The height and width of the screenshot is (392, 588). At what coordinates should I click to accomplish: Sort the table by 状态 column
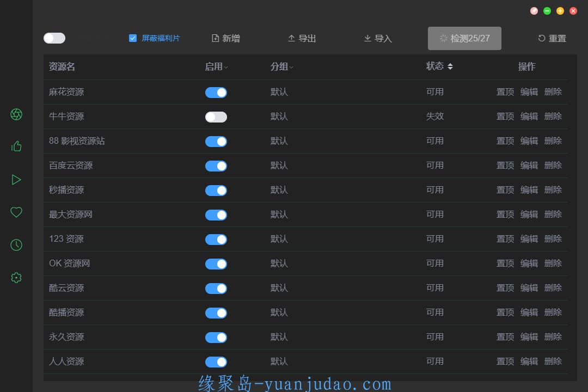[x=450, y=66]
